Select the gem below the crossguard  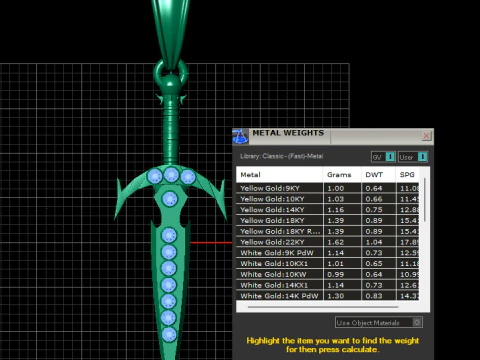click(x=170, y=199)
